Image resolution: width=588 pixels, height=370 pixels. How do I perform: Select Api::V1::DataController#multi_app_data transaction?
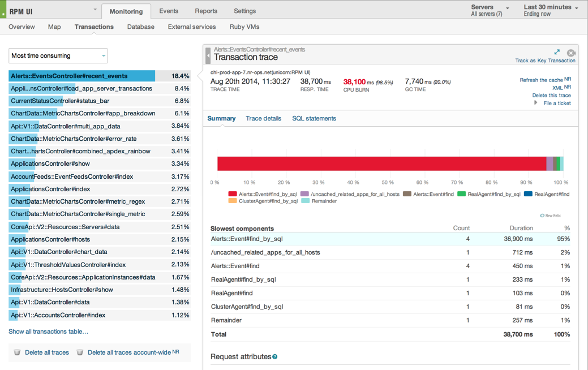[100, 126]
